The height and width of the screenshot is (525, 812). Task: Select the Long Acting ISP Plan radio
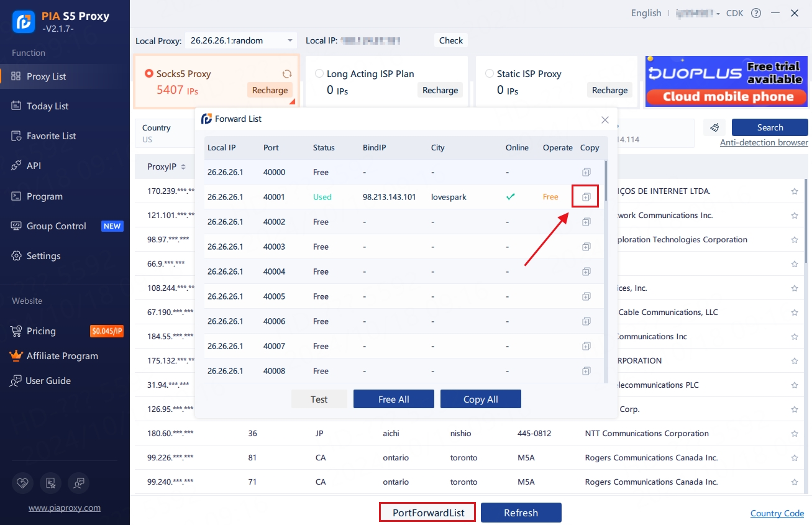pyautogui.click(x=319, y=74)
